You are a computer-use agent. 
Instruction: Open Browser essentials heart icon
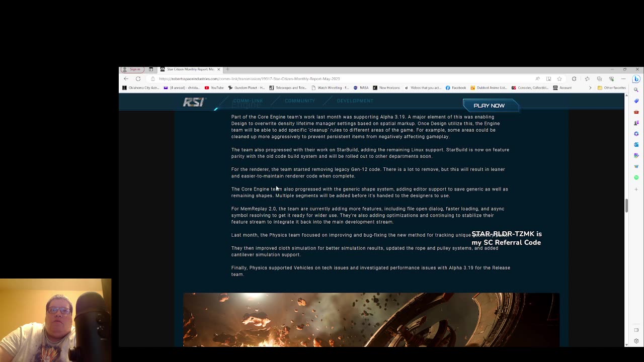611,78
